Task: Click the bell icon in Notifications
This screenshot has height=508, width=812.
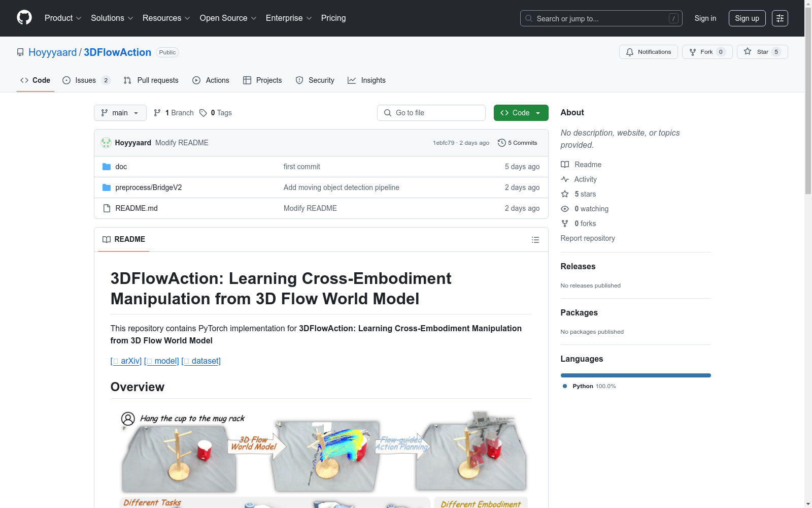Action: tap(630, 52)
